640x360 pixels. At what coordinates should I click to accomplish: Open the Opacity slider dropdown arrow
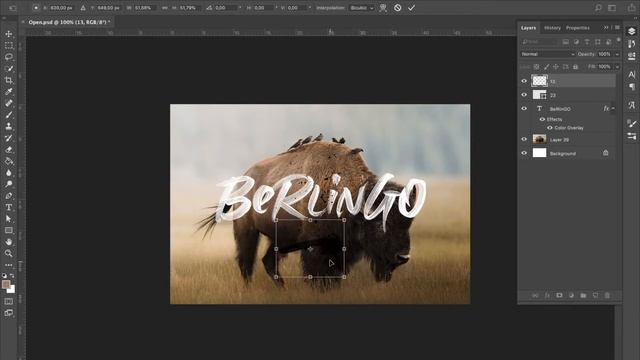point(617,54)
